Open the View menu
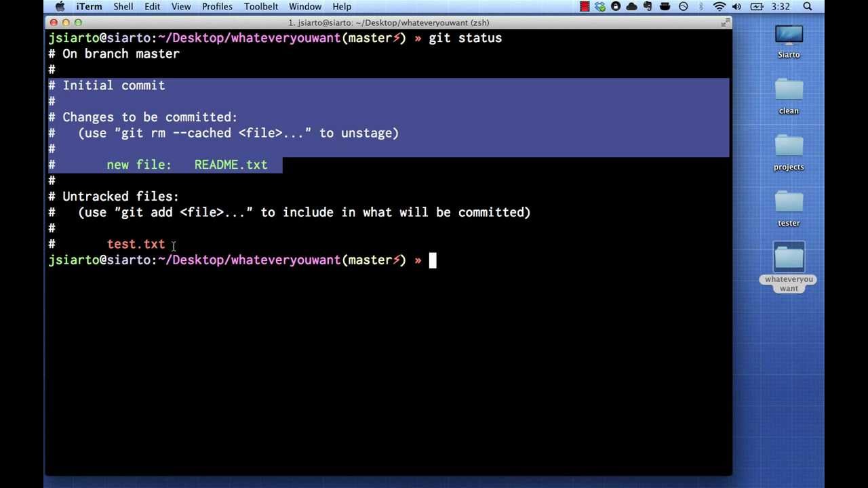 (x=181, y=7)
